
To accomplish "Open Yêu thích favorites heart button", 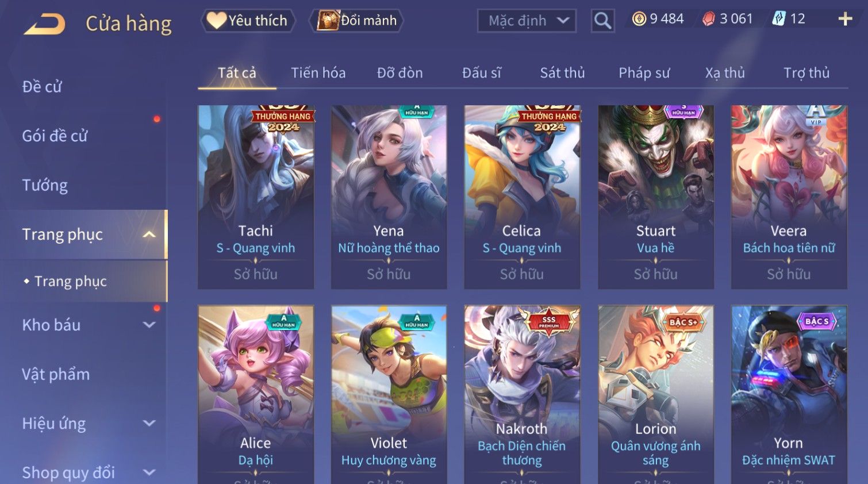I will (x=248, y=21).
